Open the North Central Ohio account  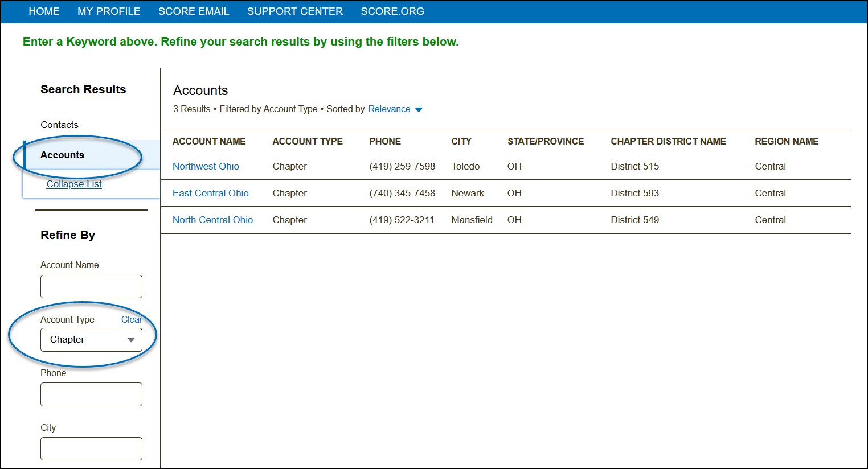click(x=212, y=220)
